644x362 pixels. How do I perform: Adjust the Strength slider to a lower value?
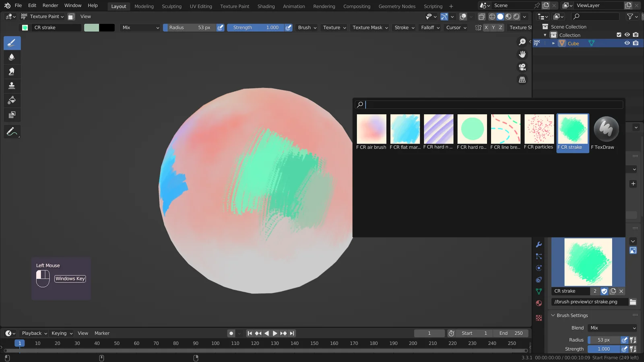pos(242,27)
